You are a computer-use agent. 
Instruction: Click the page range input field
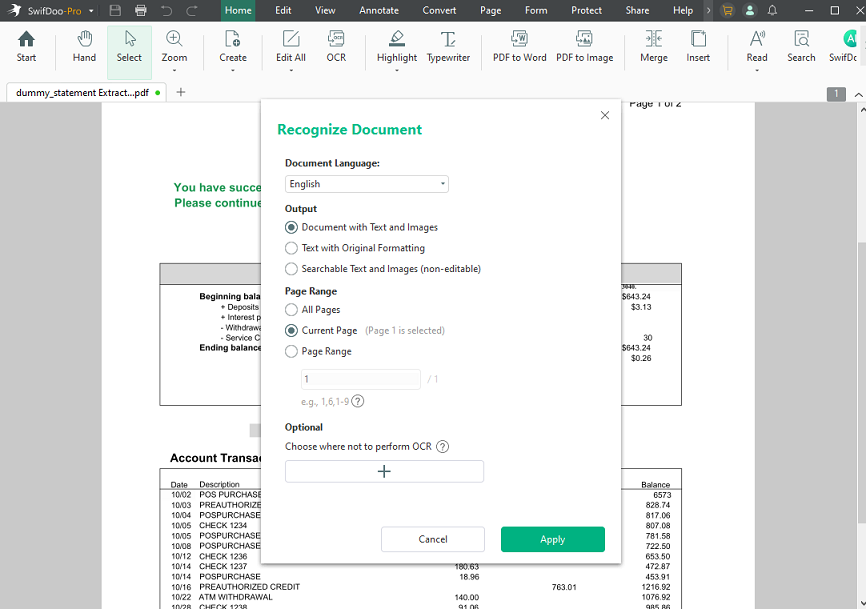pyautogui.click(x=361, y=379)
